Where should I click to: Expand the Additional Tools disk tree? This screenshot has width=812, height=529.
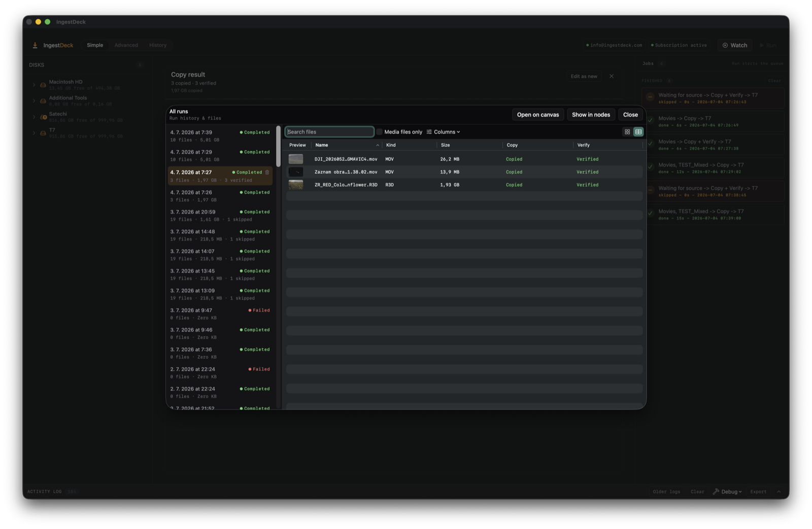tap(34, 101)
